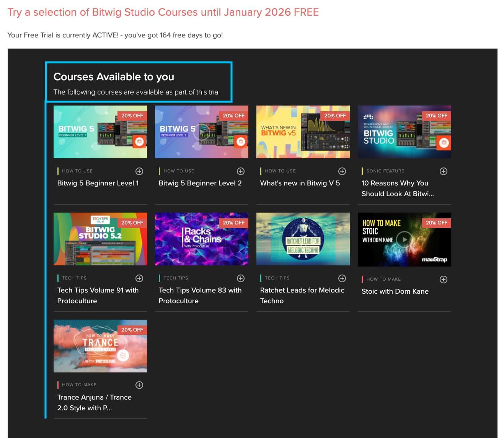Click HOW TO MAKE label above Trance Anjuna
This screenshot has height=447, width=504.
79,385
